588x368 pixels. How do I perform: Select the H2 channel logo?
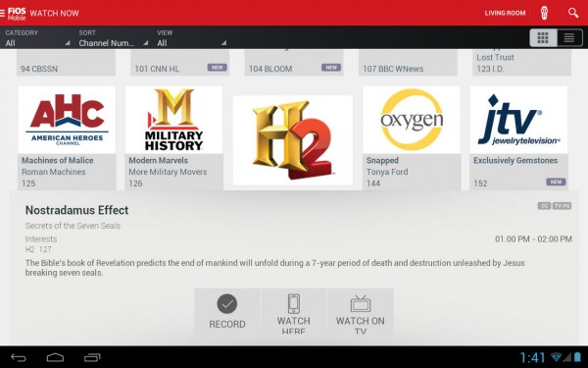click(292, 140)
